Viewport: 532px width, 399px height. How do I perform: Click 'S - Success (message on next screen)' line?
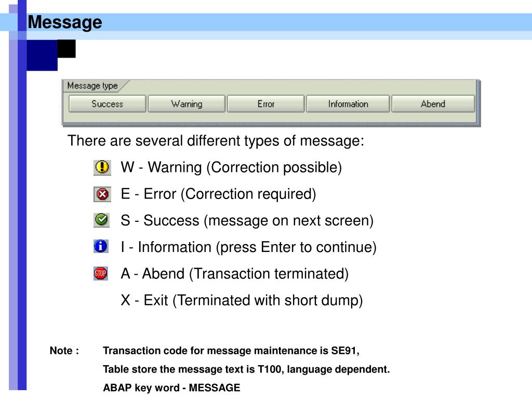pyautogui.click(x=247, y=220)
